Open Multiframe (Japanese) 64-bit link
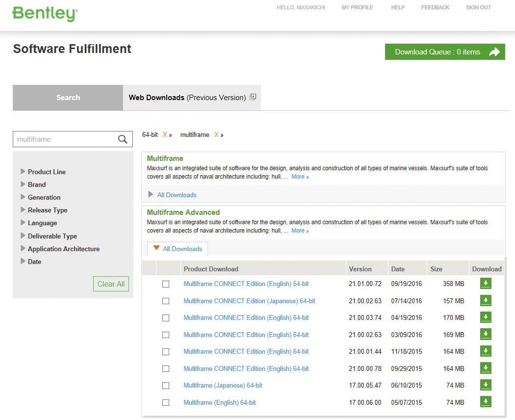515x420 pixels. [x=223, y=386]
